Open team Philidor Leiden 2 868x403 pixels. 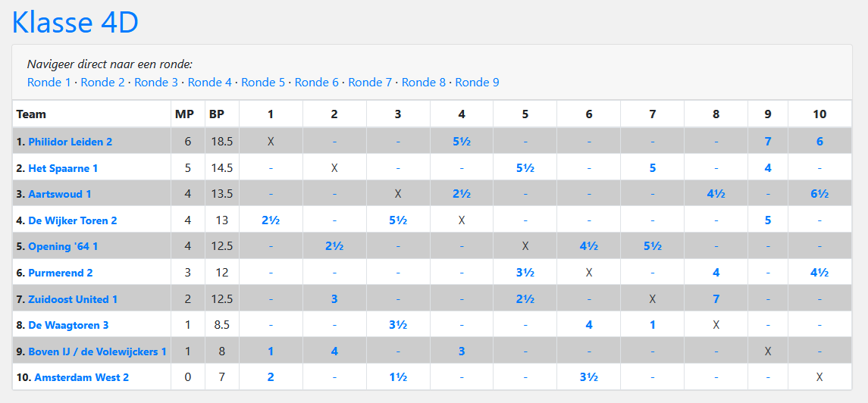pos(71,142)
